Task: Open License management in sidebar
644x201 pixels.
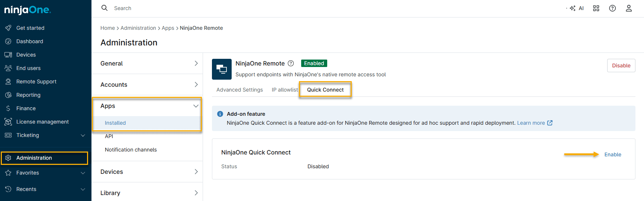Action: [x=42, y=122]
